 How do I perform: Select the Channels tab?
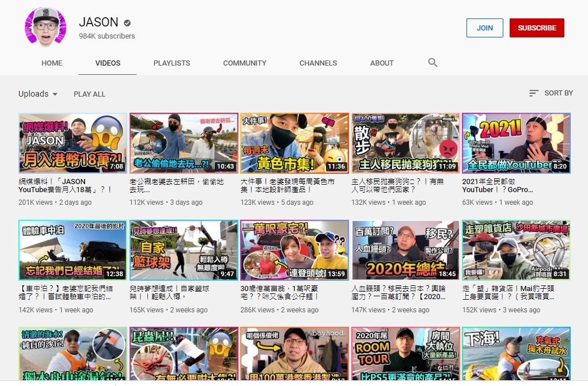(x=318, y=63)
